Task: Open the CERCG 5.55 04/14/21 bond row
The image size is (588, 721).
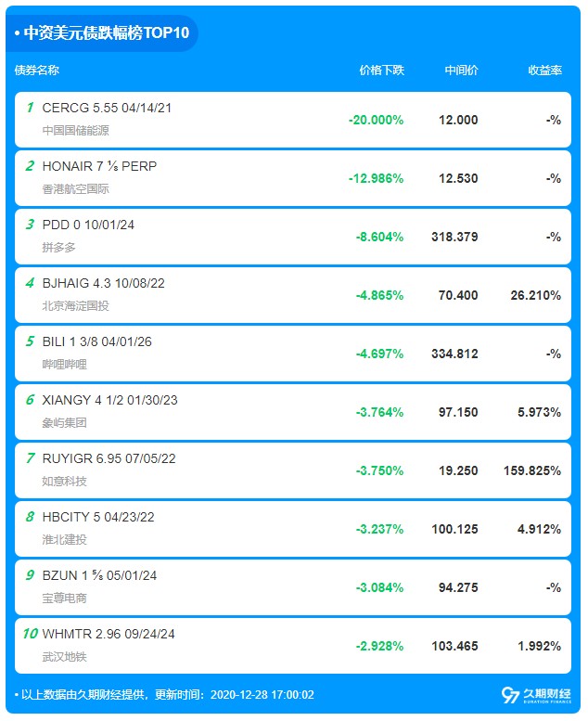Action: [107, 108]
